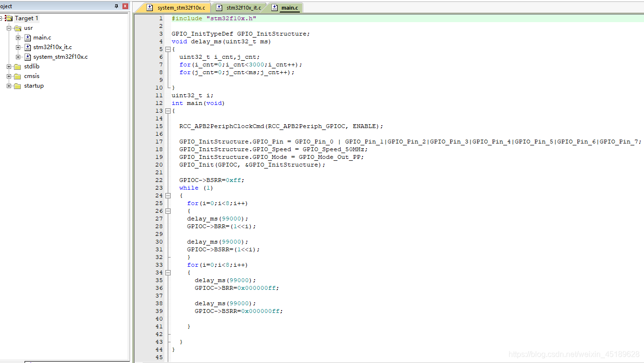
Task: Click the cmsis folder icon
Action: pos(17,76)
